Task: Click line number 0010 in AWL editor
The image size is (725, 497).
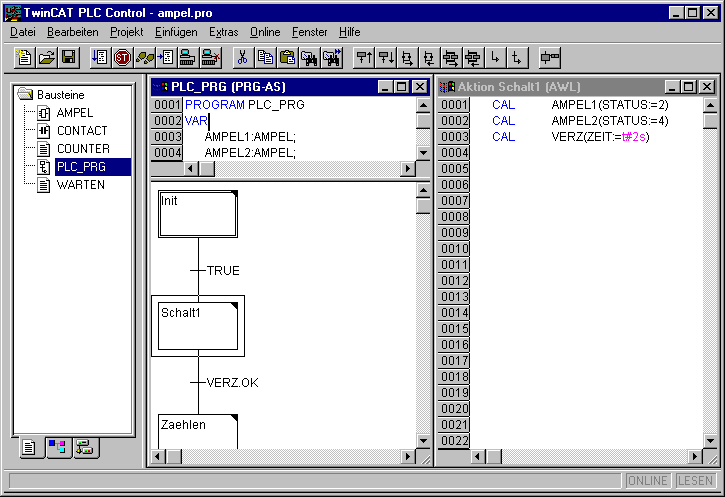Action: point(454,249)
